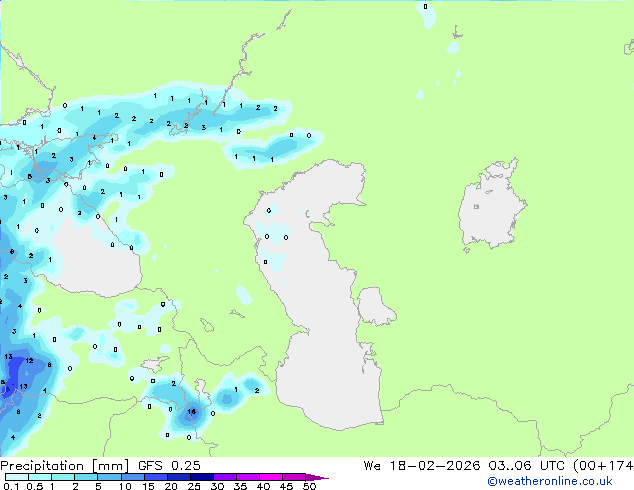Click the "40" legend scale label
The width and height of the screenshot is (634, 490).
[x=263, y=486]
